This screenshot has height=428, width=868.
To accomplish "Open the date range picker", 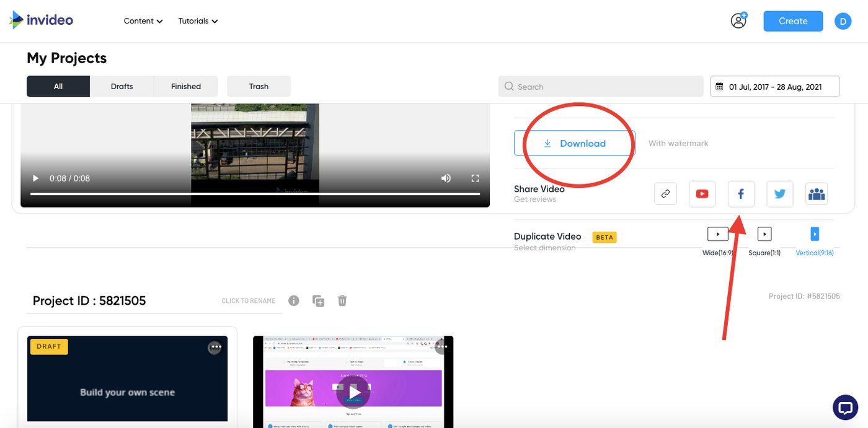I will [774, 87].
